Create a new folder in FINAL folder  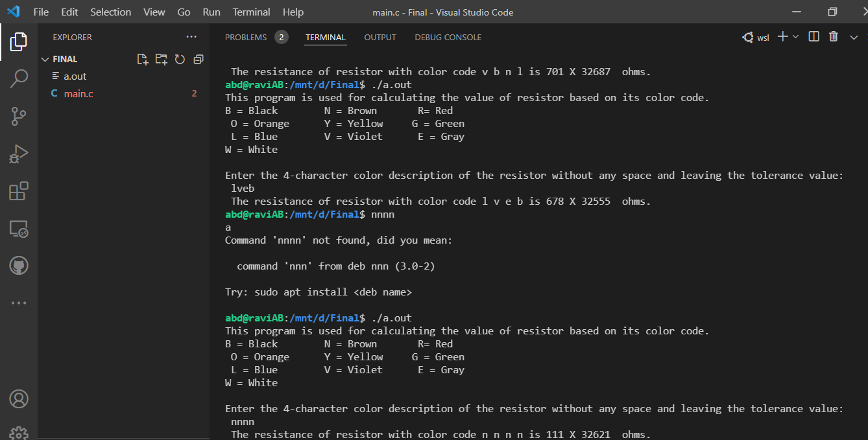click(162, 59)
